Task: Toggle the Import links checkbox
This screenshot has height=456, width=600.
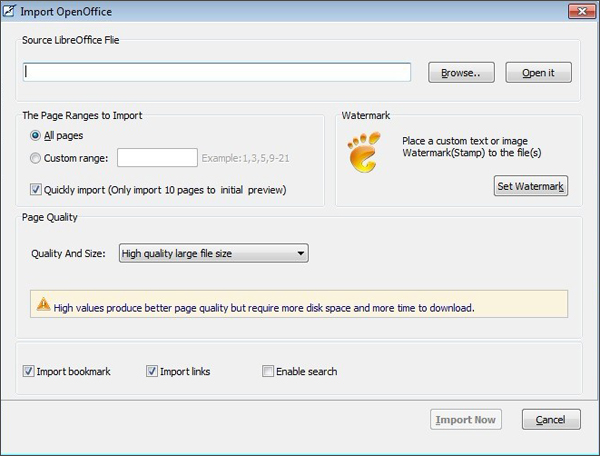Action: pyautogui.click(x=152, y=371)
